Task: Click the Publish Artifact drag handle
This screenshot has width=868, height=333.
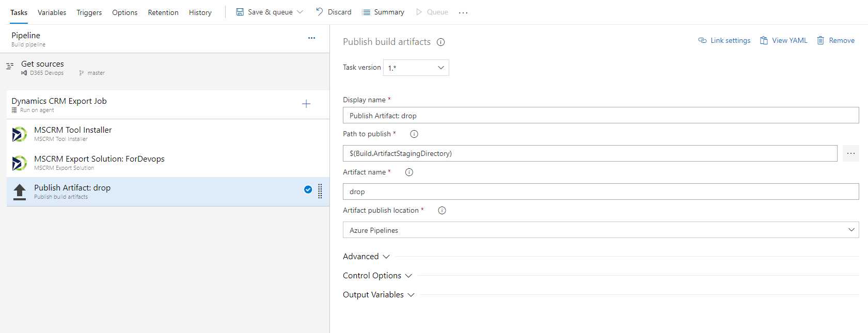Action: click(320, 191)
